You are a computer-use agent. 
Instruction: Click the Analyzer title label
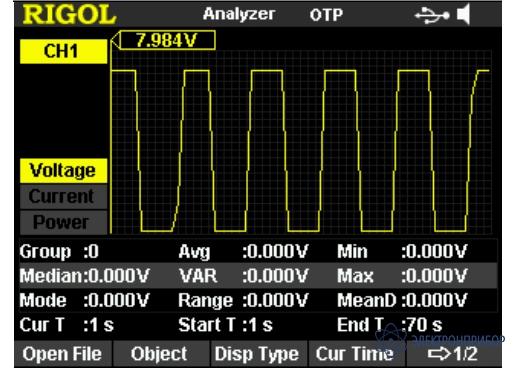(x=239, y=14)
